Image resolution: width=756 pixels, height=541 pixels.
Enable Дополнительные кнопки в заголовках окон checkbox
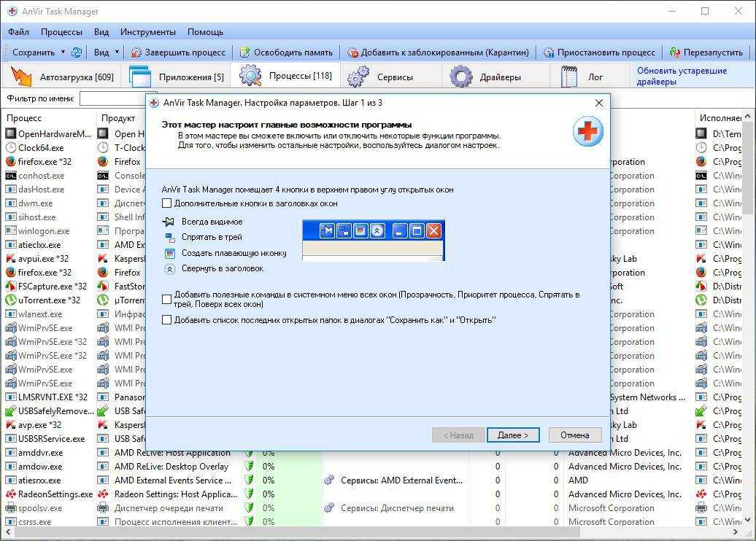167,203
